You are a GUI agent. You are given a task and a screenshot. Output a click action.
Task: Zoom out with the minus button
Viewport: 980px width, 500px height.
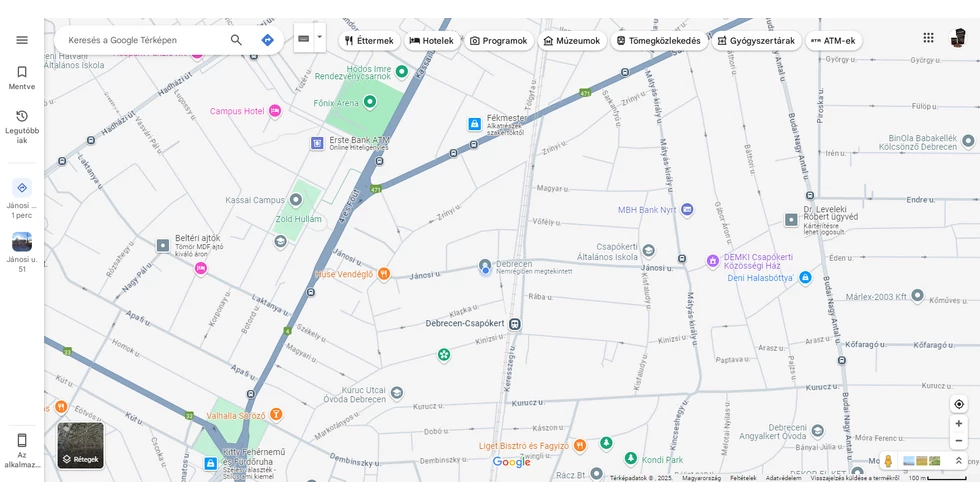959,441
